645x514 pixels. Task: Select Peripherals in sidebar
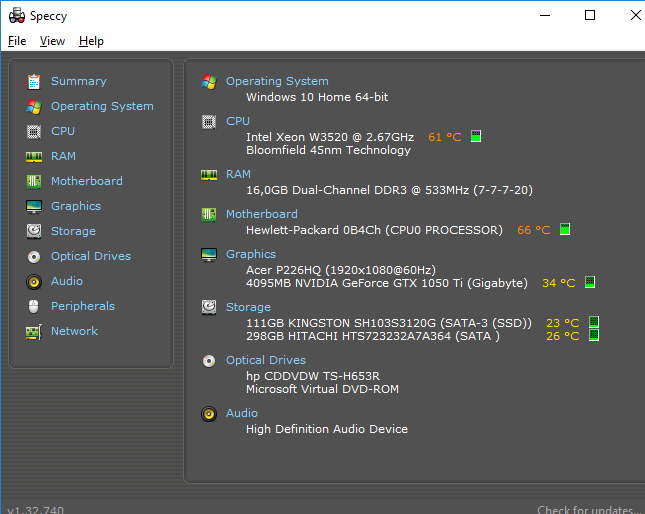(x=83, y=306)
